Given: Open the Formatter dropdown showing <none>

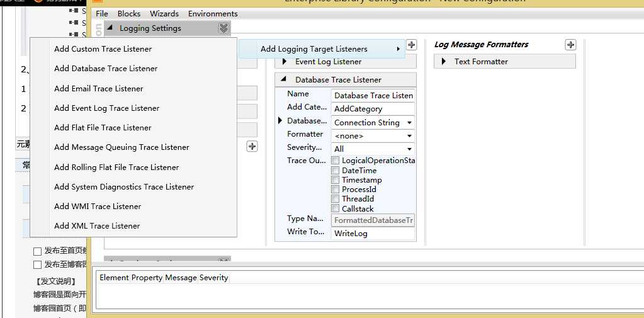Looking at the screenshot, I should pyautogui.click(x=409, y=136).
